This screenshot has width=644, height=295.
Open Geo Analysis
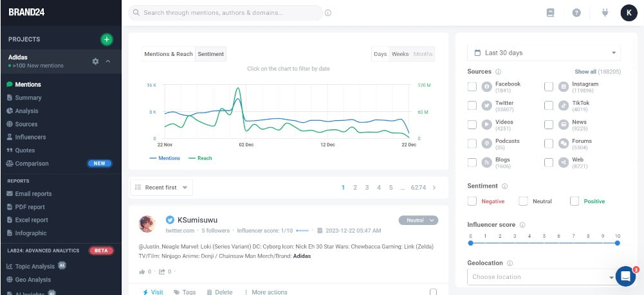pyautogui.click(x=33, y=280)
